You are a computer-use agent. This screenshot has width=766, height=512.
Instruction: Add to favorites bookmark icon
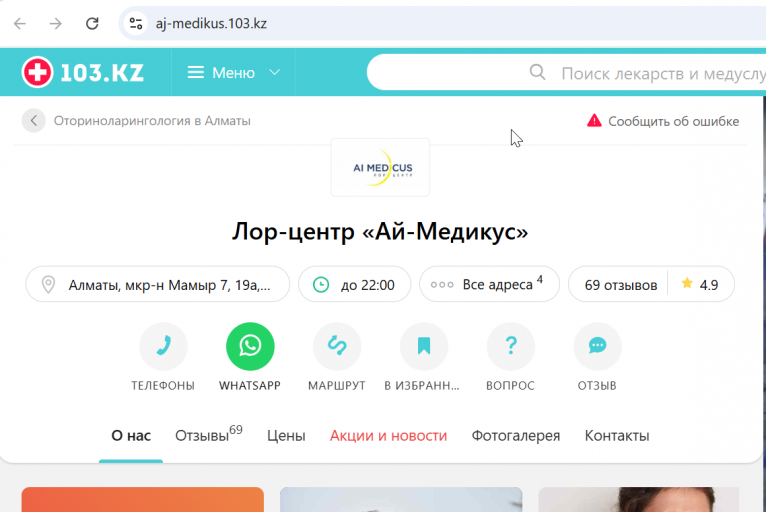point(424,346)
